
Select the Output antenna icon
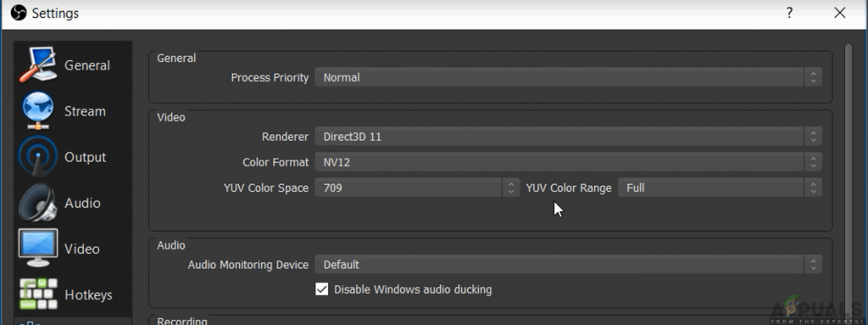37,157
